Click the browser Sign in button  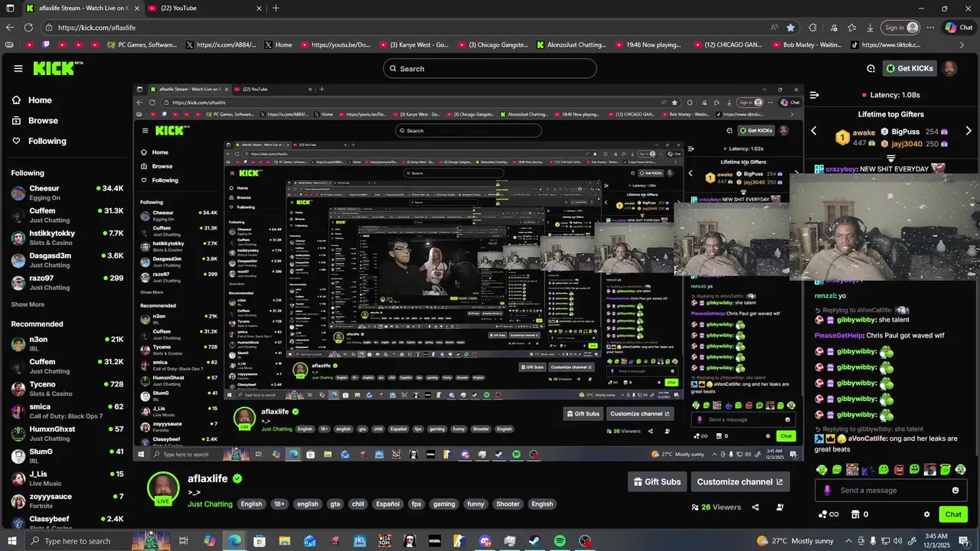(901, 28)
